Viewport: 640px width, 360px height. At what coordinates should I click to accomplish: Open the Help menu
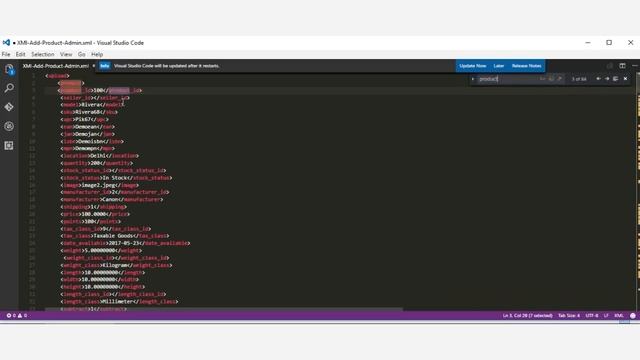click(x=97, y=54)
